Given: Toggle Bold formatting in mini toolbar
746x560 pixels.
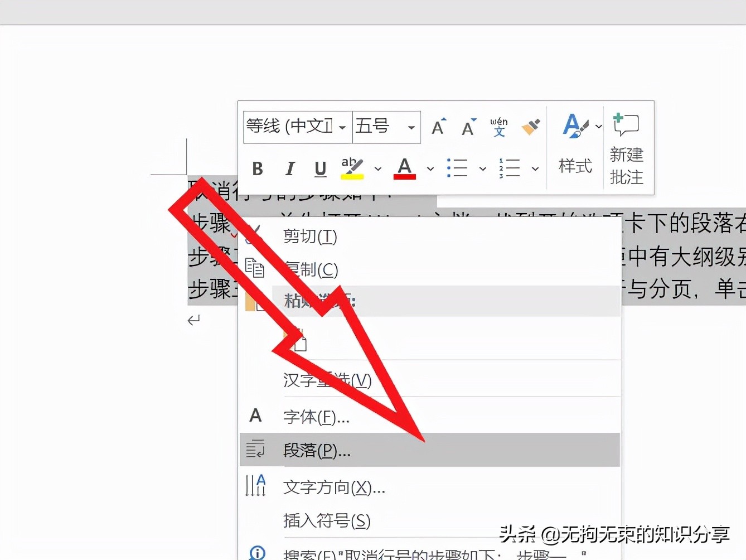Looking at the screenshot, I should click(258, 168).
